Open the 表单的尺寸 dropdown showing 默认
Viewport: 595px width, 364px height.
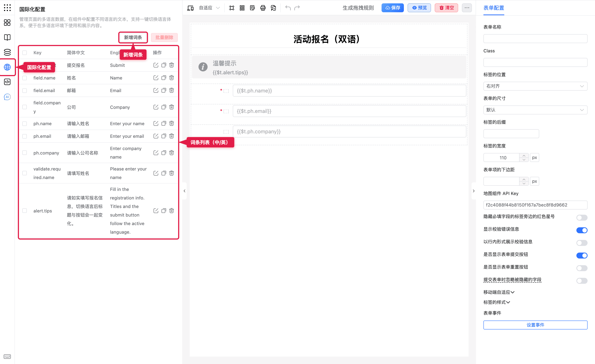tap(535, 110)
